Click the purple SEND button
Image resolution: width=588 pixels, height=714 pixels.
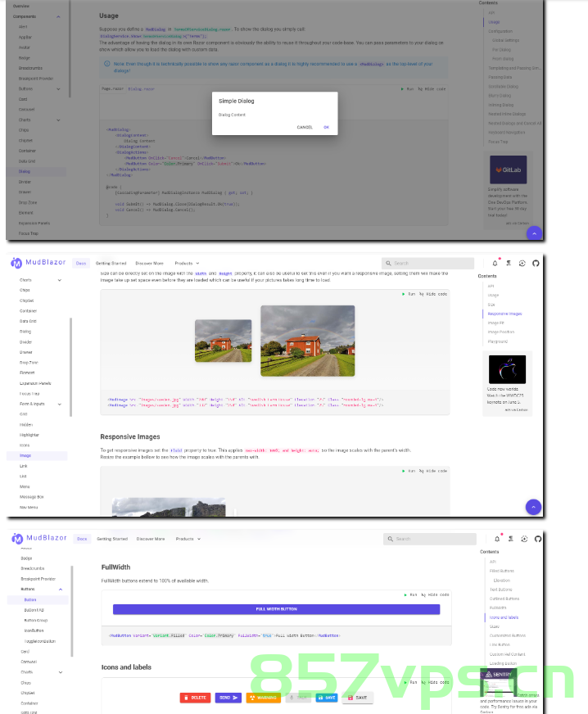click(x=228, y=698)
